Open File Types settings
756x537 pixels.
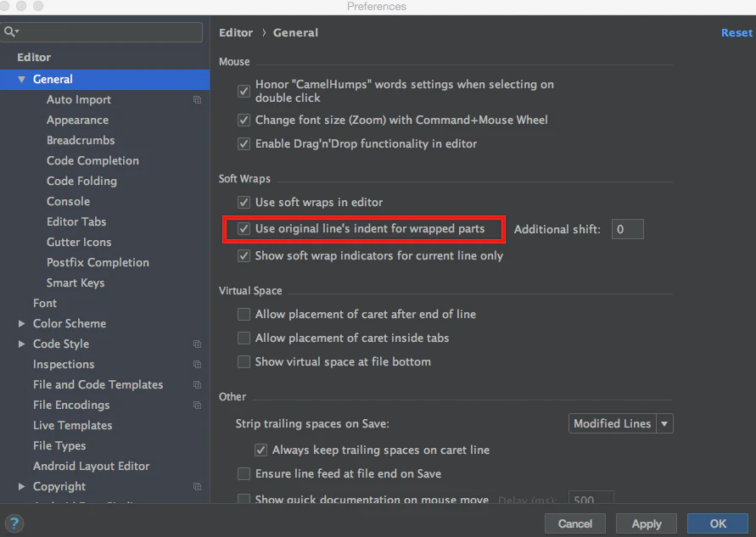click(59, 446)
